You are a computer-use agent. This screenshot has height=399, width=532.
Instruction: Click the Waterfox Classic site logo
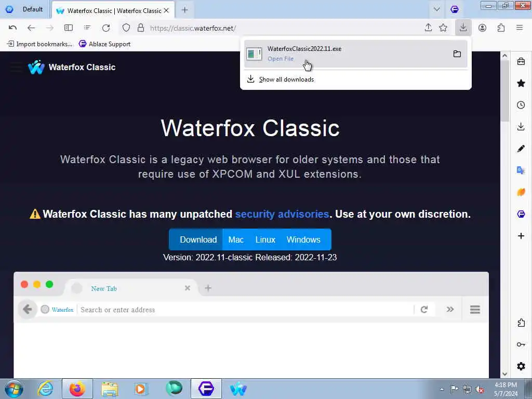(x=72, y=67)
